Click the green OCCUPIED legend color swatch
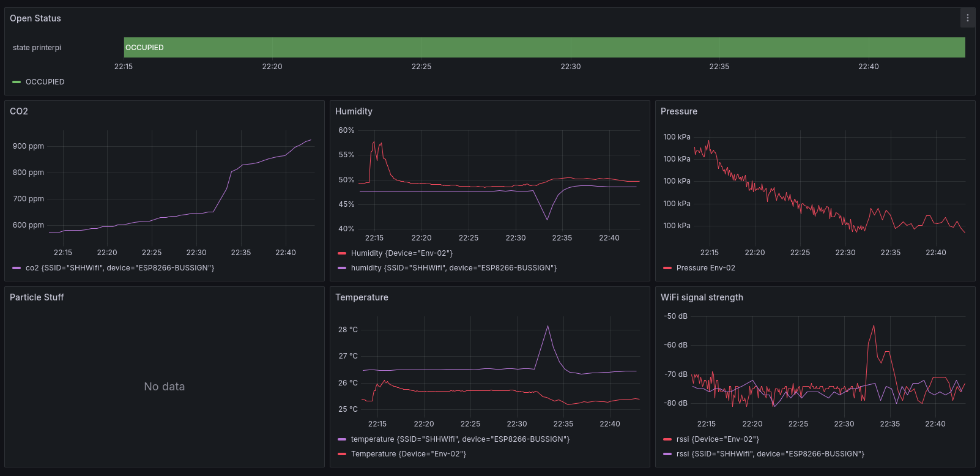 tap(17, 82)
